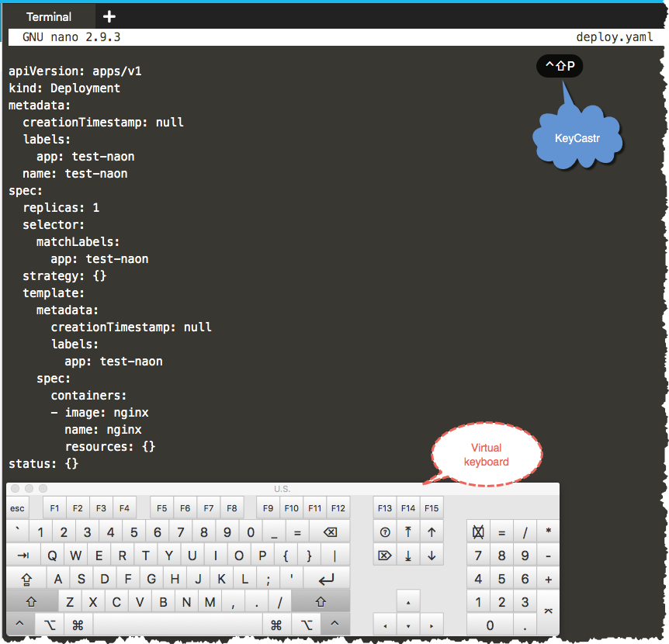Select the Terminal tab
The image size is (669, 644).
pos(49,16)
